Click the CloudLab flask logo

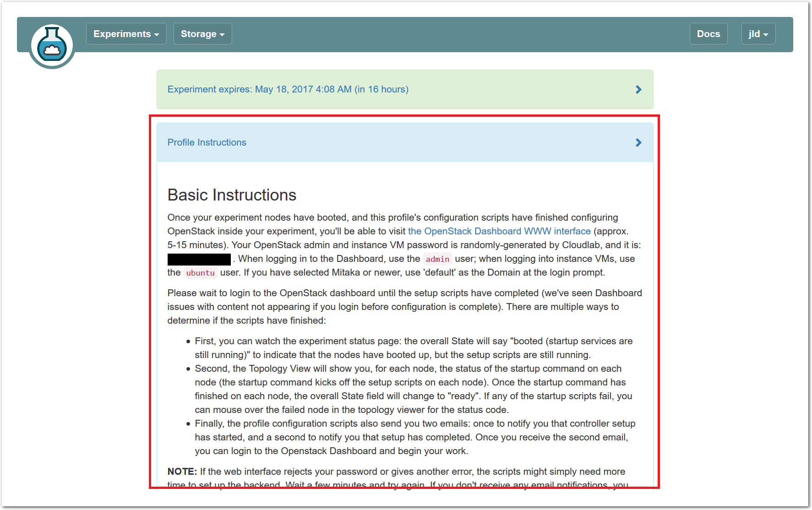(x=52, y=46)
